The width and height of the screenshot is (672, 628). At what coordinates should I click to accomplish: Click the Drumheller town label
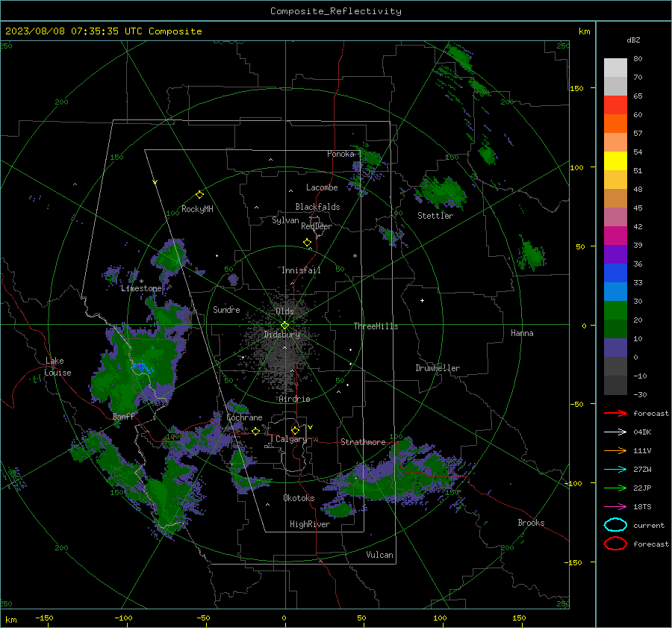438,368
